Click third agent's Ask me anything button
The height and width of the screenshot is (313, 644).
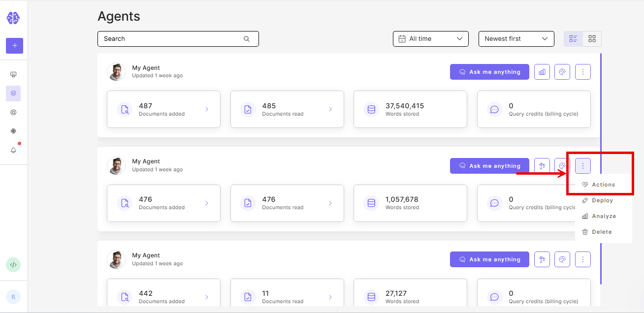tap(489, 259)
